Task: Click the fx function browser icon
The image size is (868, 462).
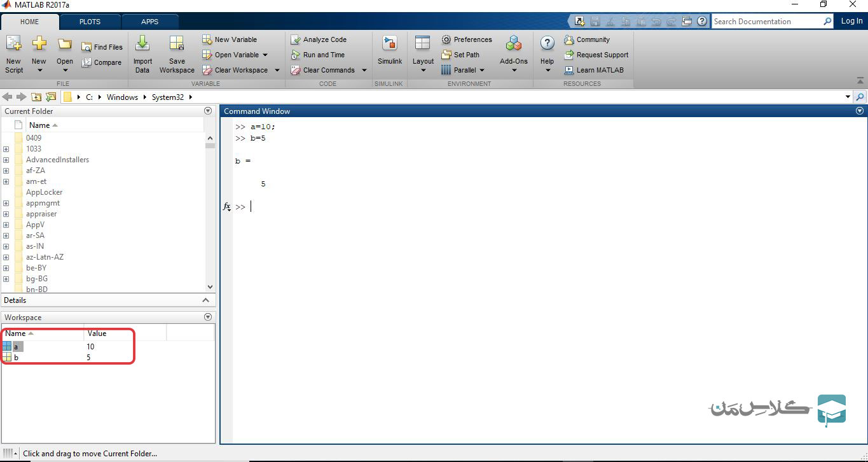Action: [227, 207]
